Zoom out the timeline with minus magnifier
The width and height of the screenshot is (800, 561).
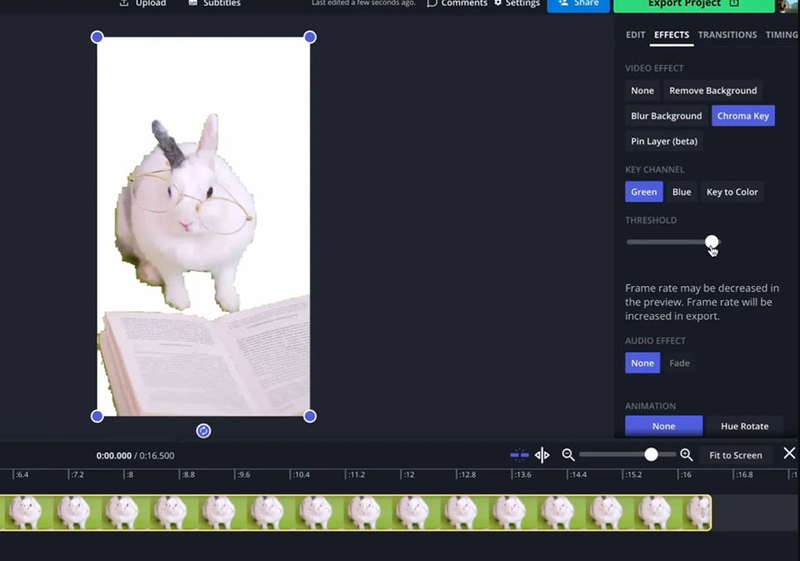coord(568,454)
